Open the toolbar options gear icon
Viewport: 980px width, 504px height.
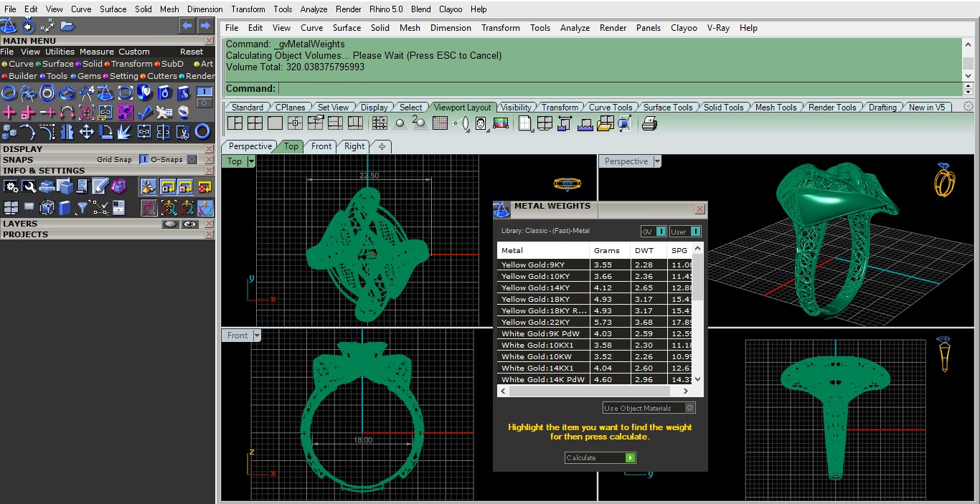click(x=969, y=107)
